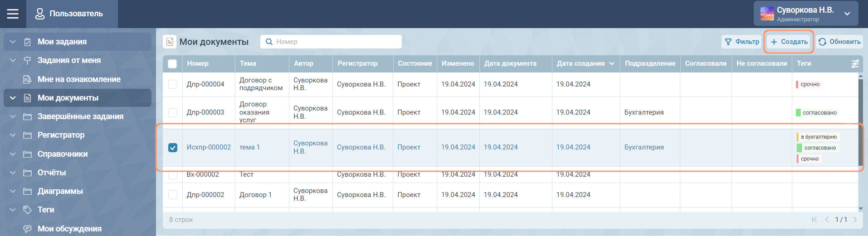Click the column settings icon in table header
The width and height of the screenshot is (868, 236).
[x=855, y=64]
